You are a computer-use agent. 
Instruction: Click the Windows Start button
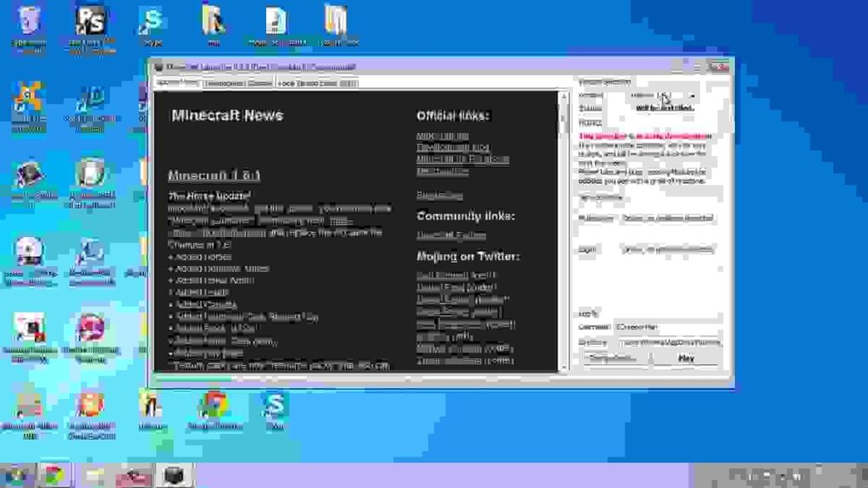click(x=16, y=475)
